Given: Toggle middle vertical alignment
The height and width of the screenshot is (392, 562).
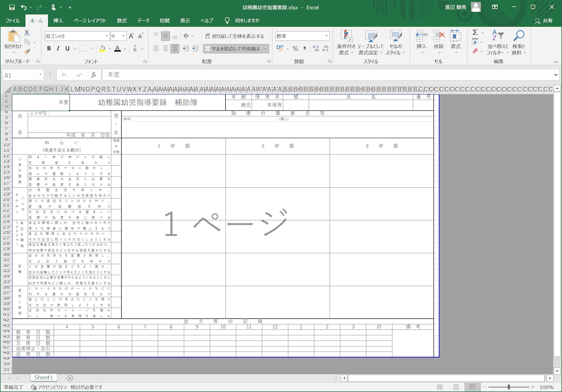Looking at the screenshot, I should 165,36.
